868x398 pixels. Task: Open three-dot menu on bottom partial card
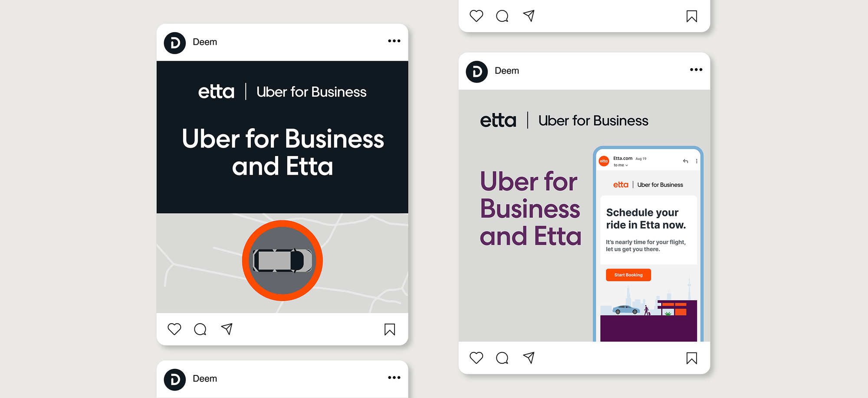[394, 378]
